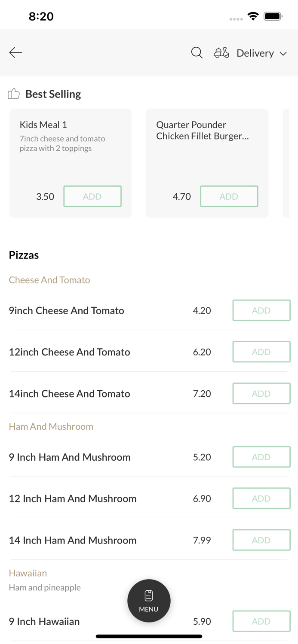Expand the Delivery dropdown chevron
The image size is (298, 644).
(283, 54)
